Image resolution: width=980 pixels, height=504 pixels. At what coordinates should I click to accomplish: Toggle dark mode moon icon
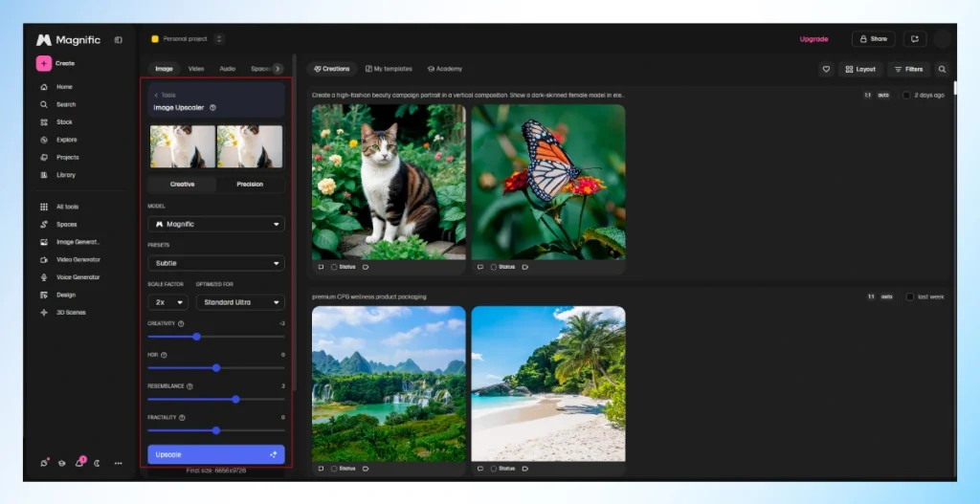pyautogui.click(x=98, y=464)
